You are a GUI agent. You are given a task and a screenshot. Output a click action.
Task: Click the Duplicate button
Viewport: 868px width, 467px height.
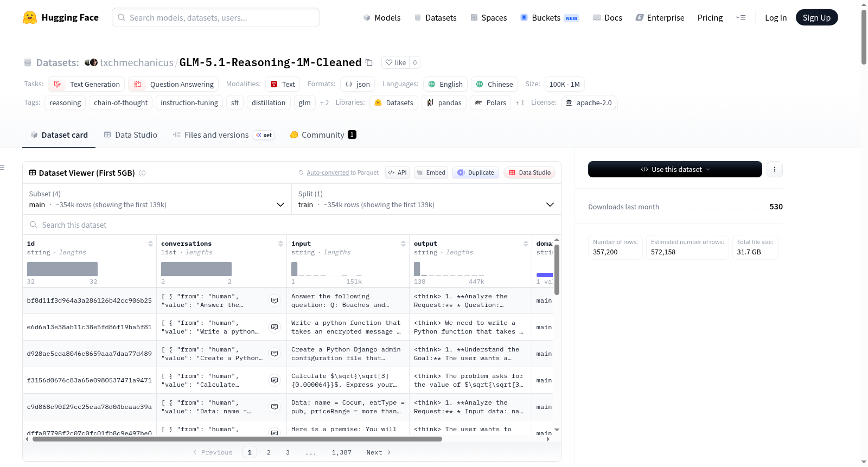point(476,172)
